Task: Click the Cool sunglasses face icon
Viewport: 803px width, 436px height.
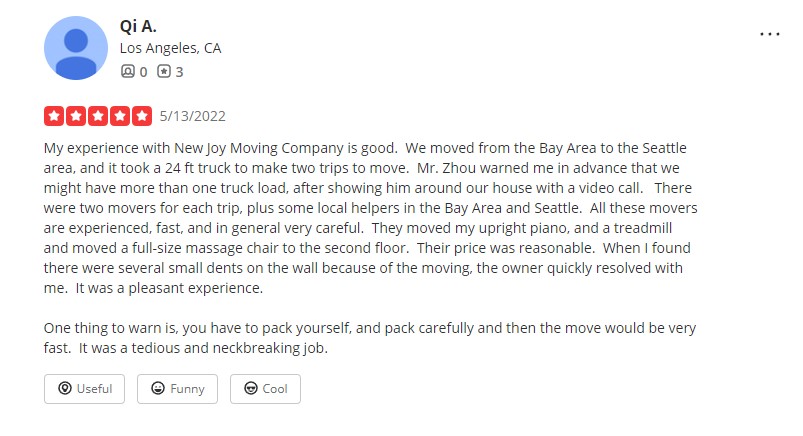Action: [x=251, y=388]
